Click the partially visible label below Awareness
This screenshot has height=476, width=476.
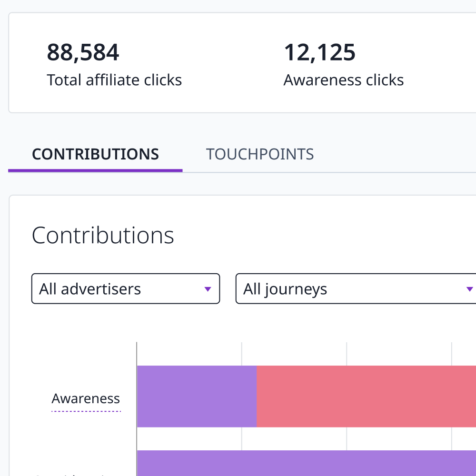pyautogui.click(x=71, y=474)
